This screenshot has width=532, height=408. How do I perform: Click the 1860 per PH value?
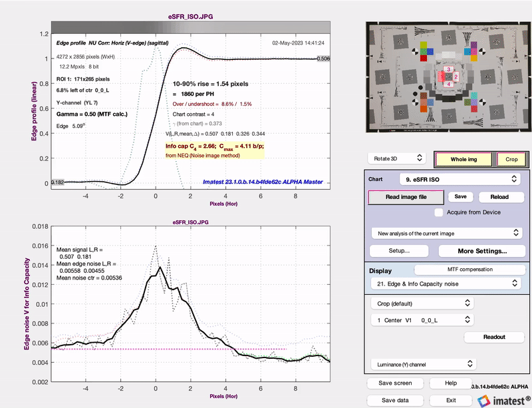click(198, 94)
